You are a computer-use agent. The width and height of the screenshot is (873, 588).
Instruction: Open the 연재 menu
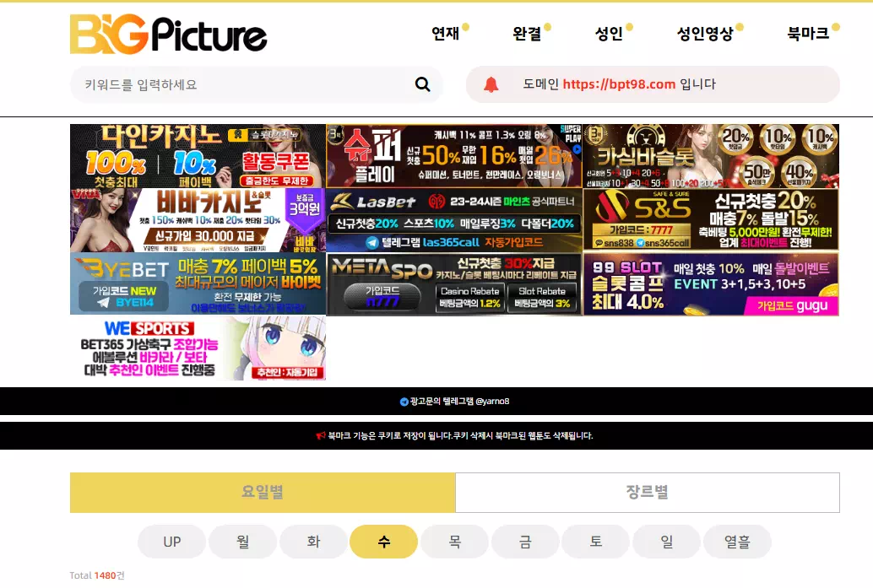(446, 34)
